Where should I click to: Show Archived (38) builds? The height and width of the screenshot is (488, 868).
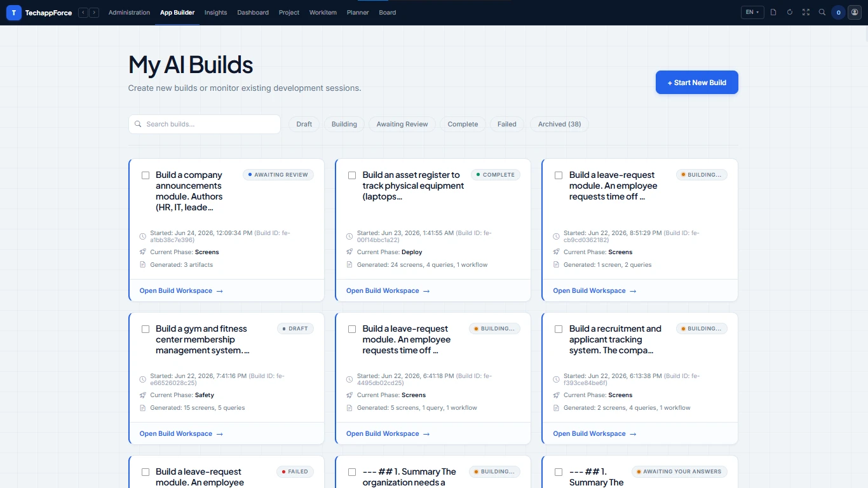point(560,124)
